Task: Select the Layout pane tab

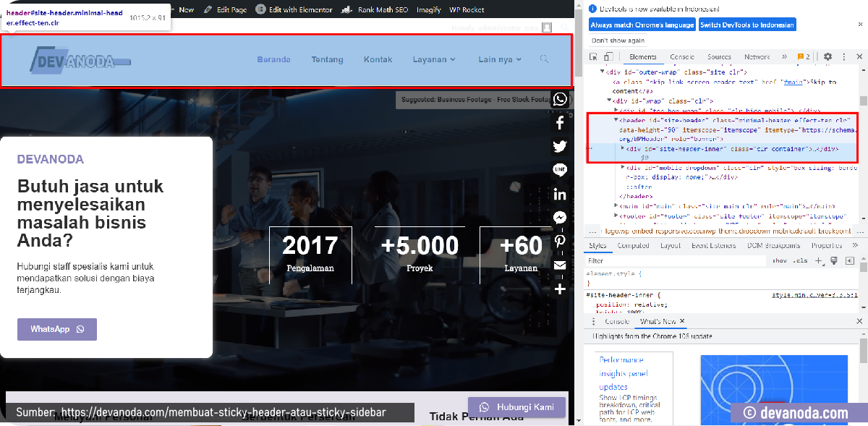Action: click(671, 246)
